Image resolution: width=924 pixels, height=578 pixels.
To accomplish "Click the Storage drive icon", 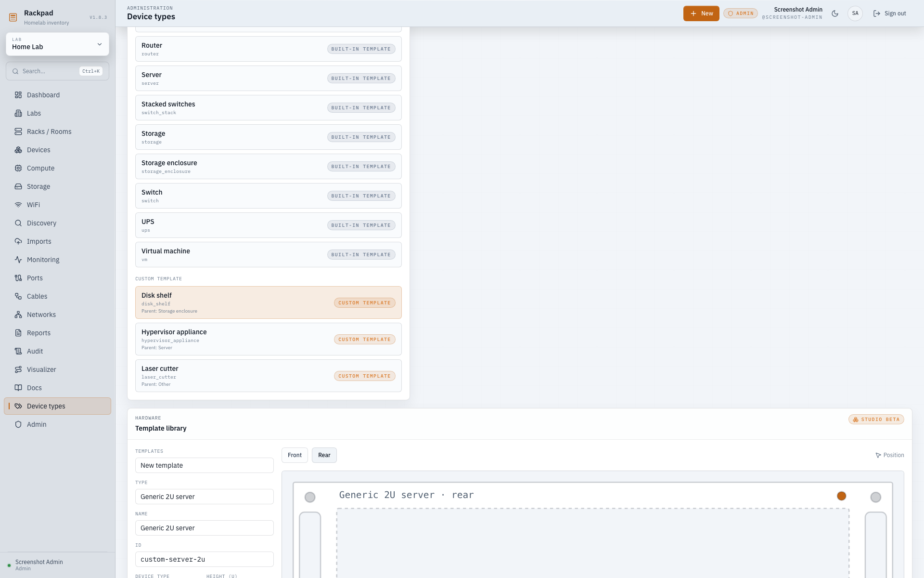I will pyautogui.click(x=18, y=186).
